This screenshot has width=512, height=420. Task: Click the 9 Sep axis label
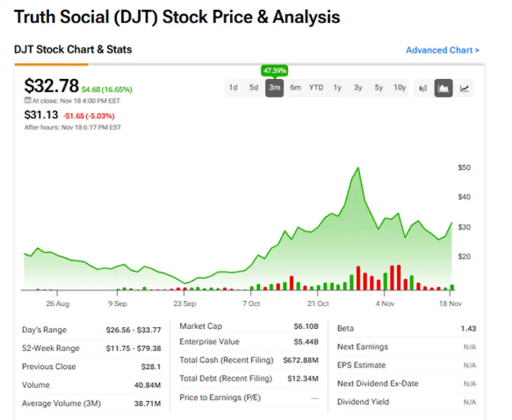tap(118, 303)
